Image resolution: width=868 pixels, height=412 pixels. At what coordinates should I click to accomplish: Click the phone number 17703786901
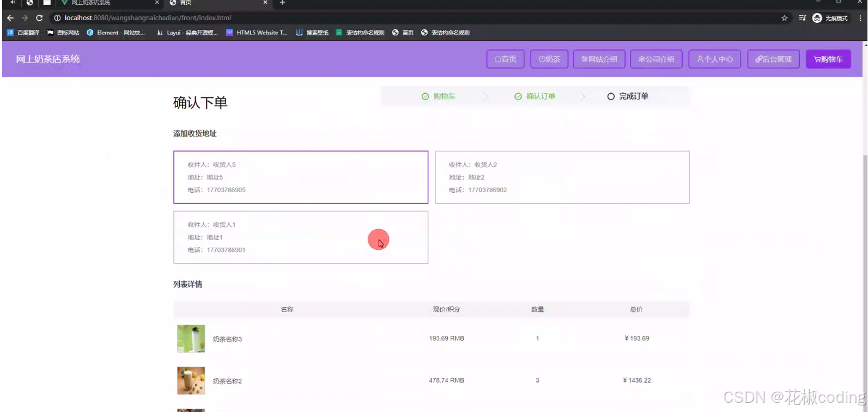click(x=226, y=250)
